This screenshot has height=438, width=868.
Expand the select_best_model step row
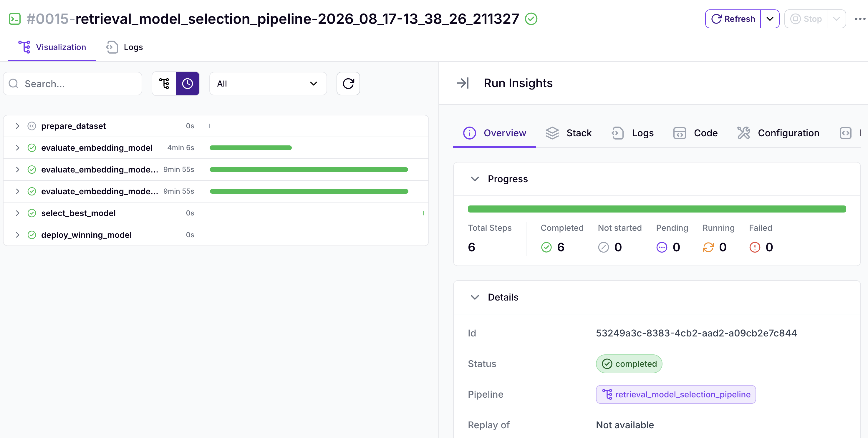(18, 213)
